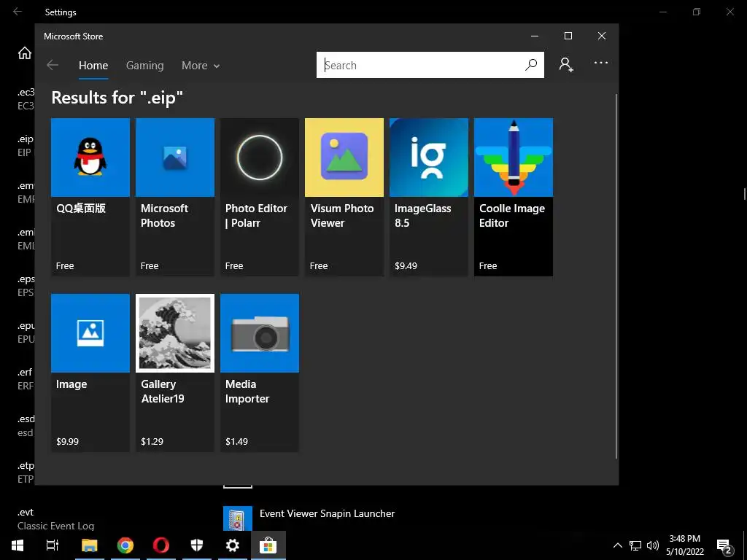Open the Visum Photo Viewer icon
Viewport: 747px width, 560px height.
pyautogui.click(x=344, y=157)
